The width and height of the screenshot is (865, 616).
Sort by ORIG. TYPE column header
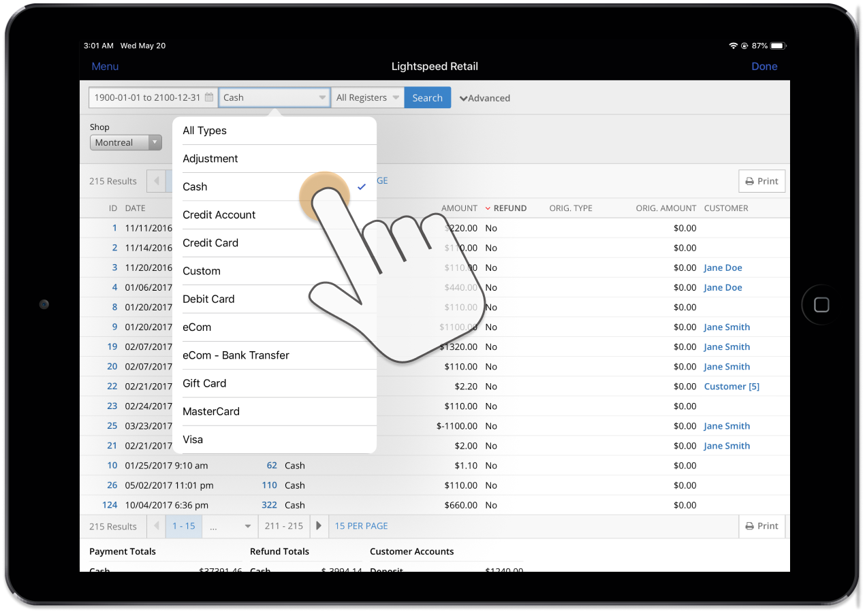coord(571,208)
